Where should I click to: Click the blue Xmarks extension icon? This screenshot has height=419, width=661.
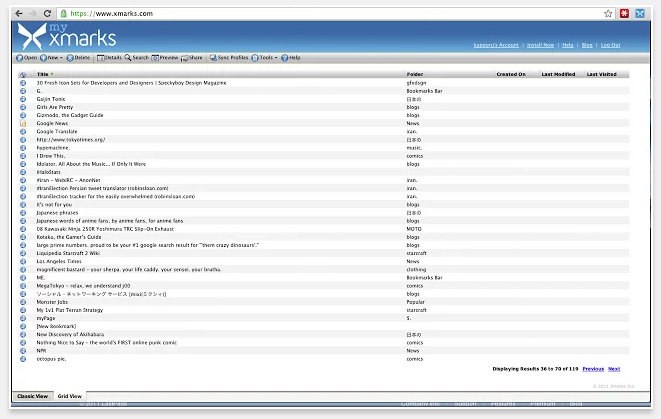[x=640, y=13]
